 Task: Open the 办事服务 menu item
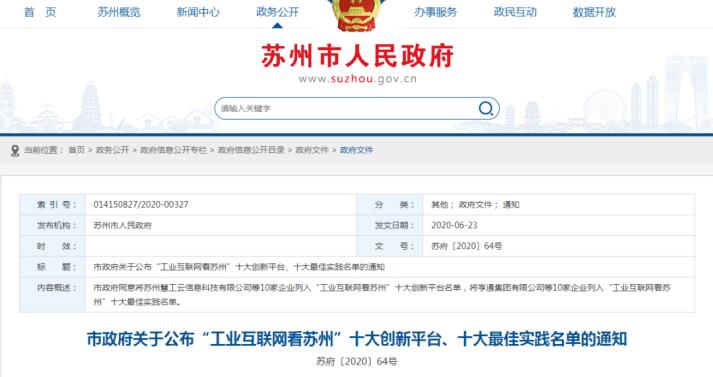tap(435, 12)
